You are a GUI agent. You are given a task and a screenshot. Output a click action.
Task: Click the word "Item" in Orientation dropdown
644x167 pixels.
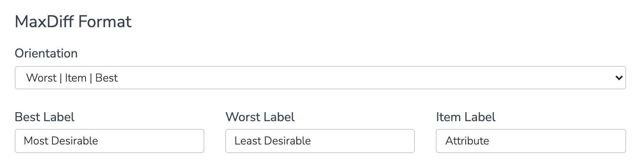pyautogui.click(x=76, y=78)
